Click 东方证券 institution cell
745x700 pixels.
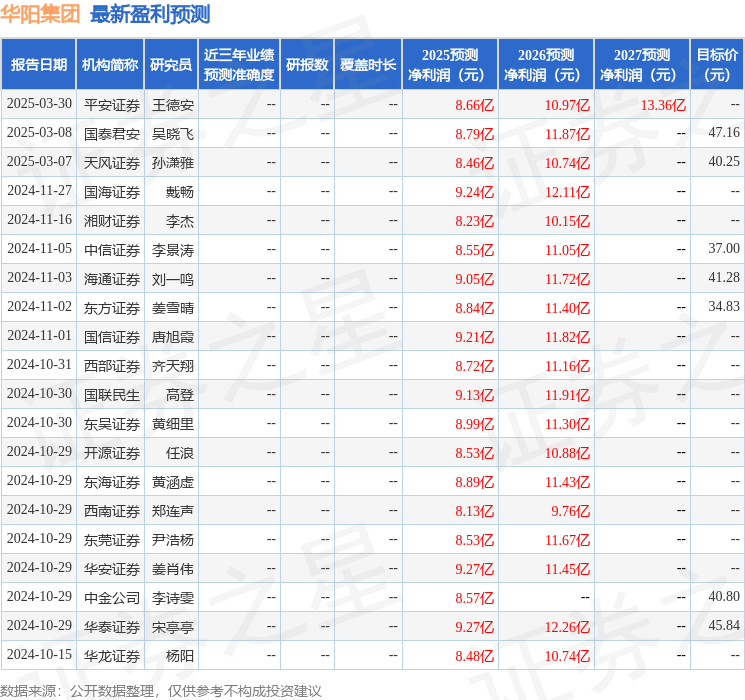pos(112,308)
